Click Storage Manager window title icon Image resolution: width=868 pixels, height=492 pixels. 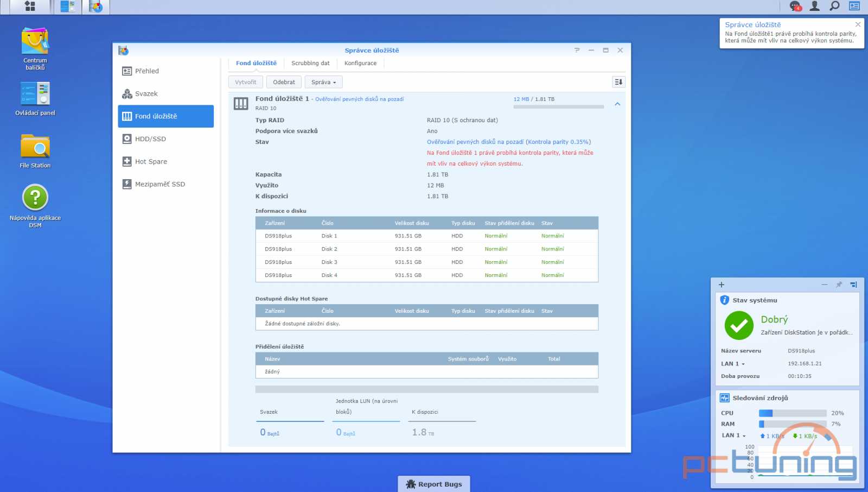[124, 51]
